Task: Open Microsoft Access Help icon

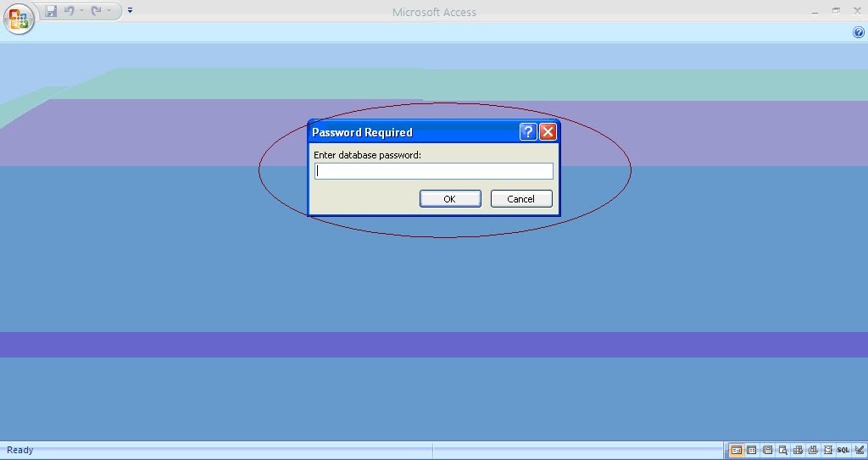Action: [858, 33]
